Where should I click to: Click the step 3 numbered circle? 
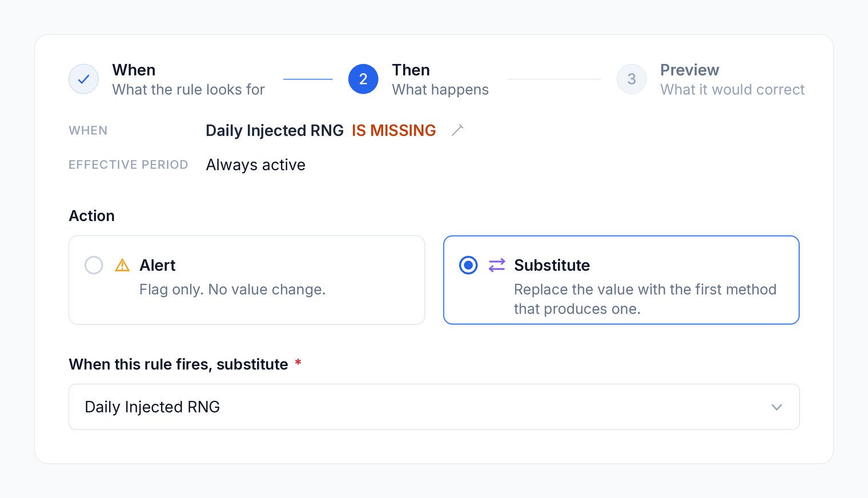pyautogui.click(x=632, y=79)
